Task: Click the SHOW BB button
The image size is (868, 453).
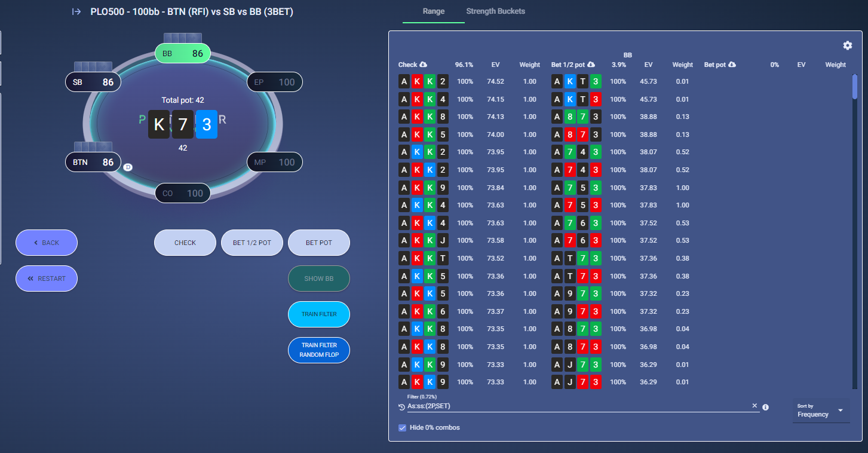Action: [x=319, y=278]
